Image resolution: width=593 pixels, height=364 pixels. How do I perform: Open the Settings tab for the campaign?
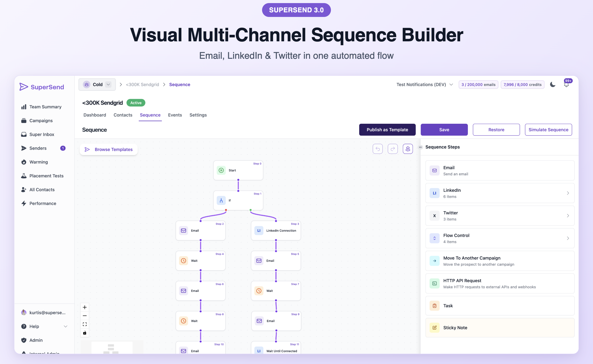coord(198,115)
